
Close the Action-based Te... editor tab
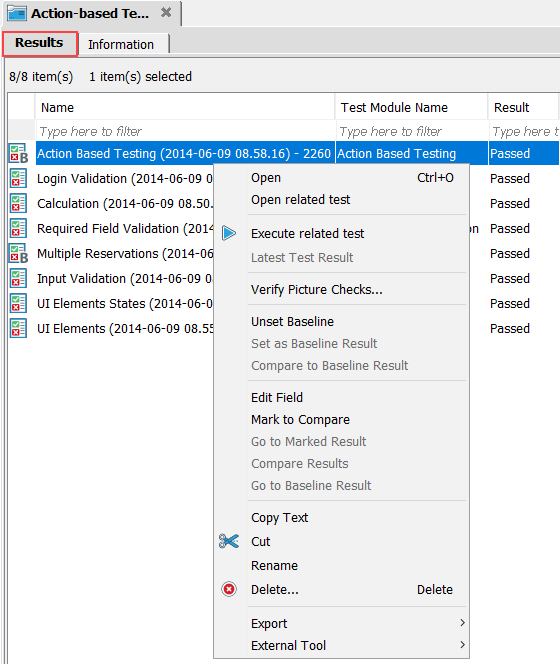click(166, 13)
